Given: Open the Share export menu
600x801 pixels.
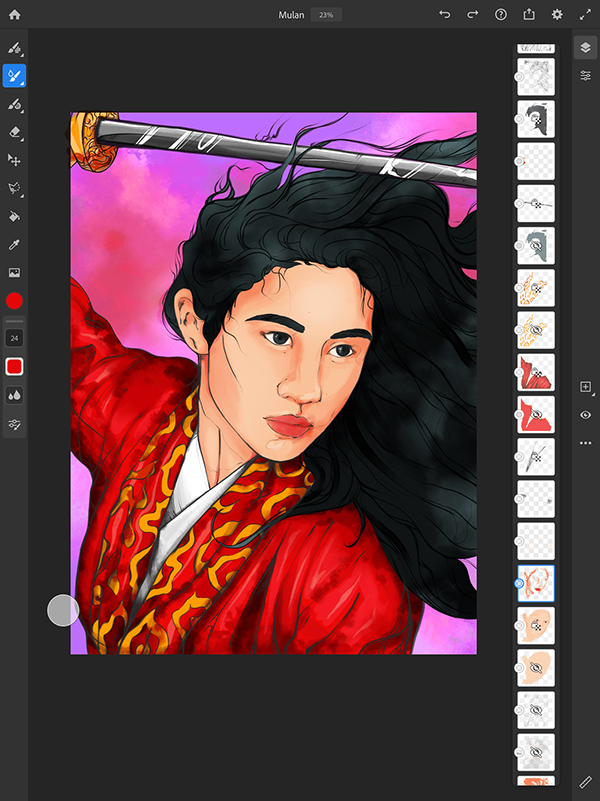Looking at the screenshot, I should (529, 14).
